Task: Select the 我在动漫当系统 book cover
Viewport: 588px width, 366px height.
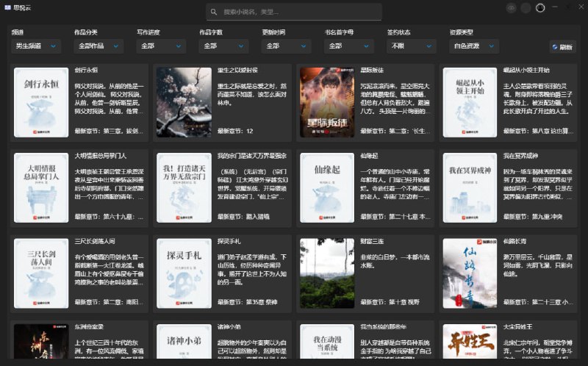Action: point(327,341)
